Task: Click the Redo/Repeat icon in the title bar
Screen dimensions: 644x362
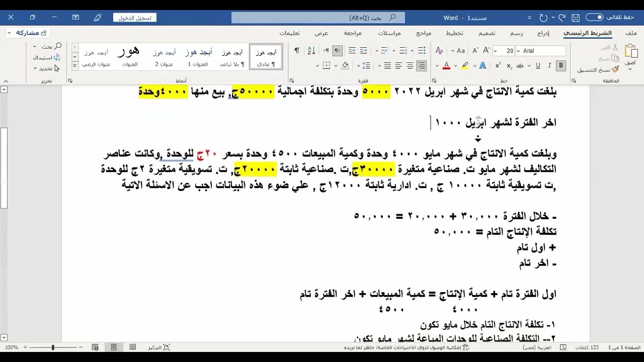Action: [543, 18]
